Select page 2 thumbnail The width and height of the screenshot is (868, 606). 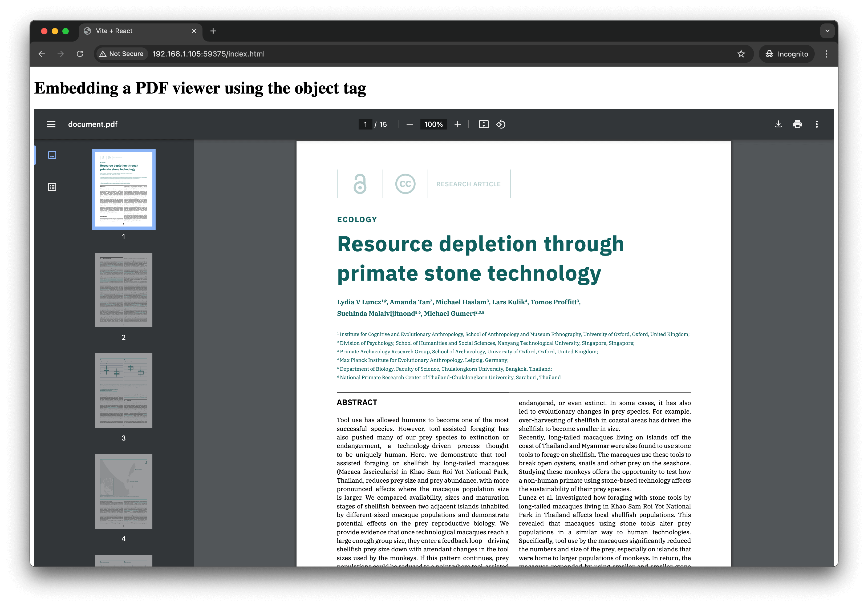(124, 290)
